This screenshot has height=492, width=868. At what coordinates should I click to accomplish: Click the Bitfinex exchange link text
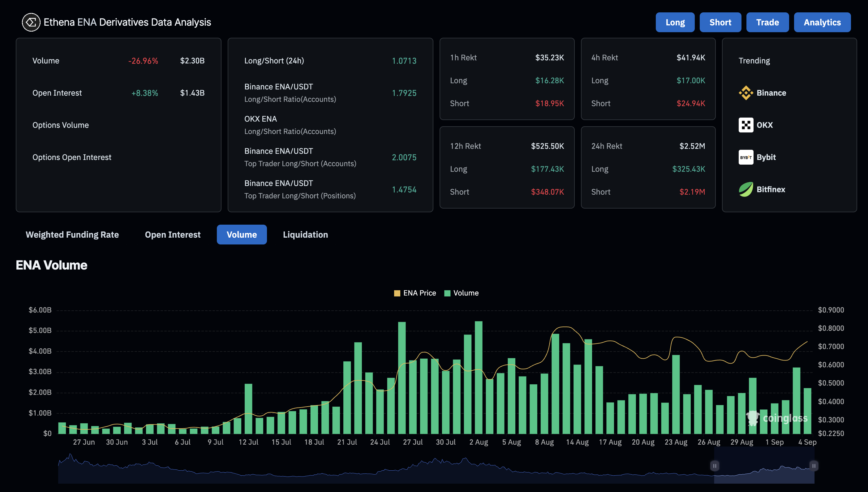click(771, 189)
